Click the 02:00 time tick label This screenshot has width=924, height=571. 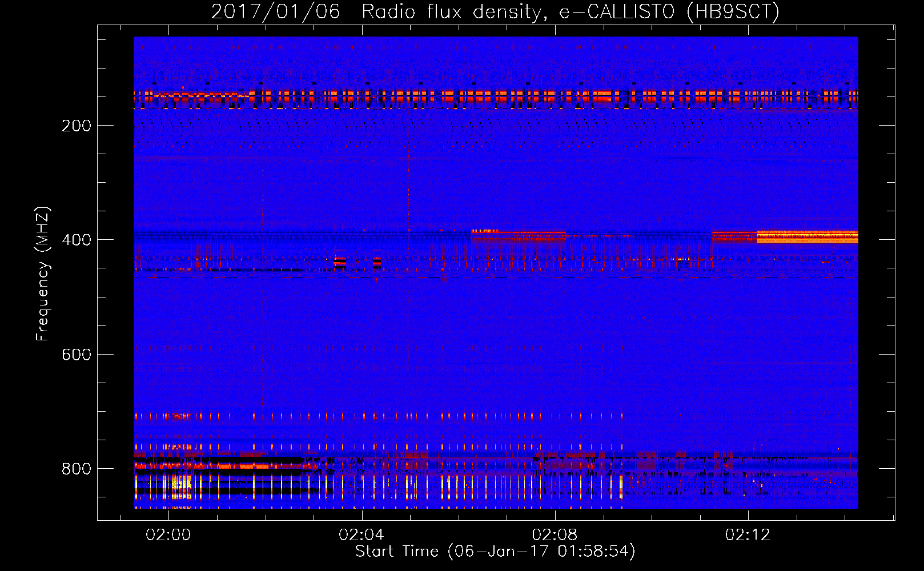click(168, 535)
